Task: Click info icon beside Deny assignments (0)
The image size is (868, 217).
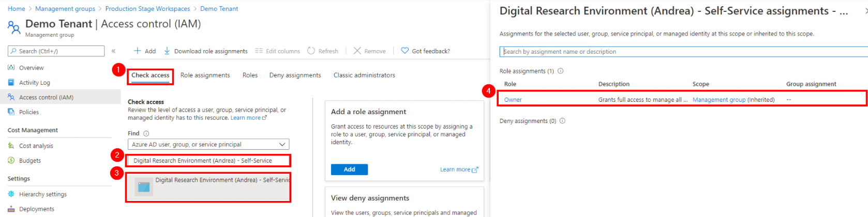Action: point(562,121)
